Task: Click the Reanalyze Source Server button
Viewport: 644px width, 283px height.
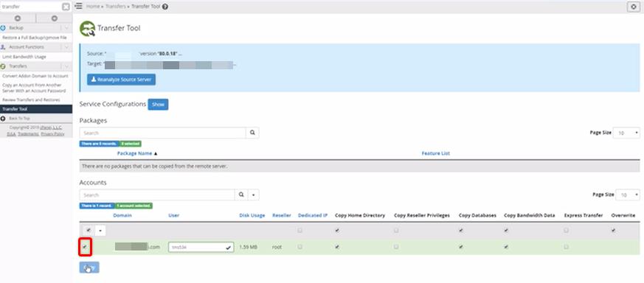Action: tap(121, 80)
